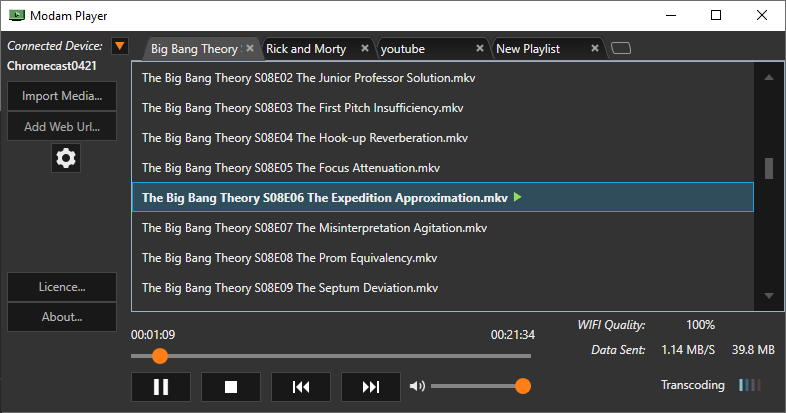
Task: Click the Add Web Url button
Action: [62, 127]
